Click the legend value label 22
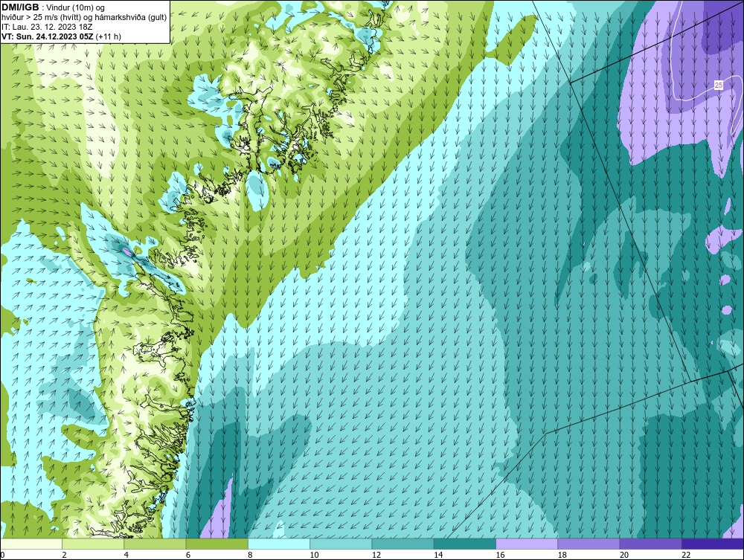 point(686,556)
